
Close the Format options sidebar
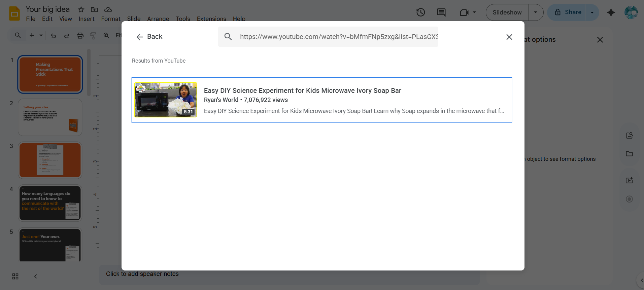click(x=600, y=40)
